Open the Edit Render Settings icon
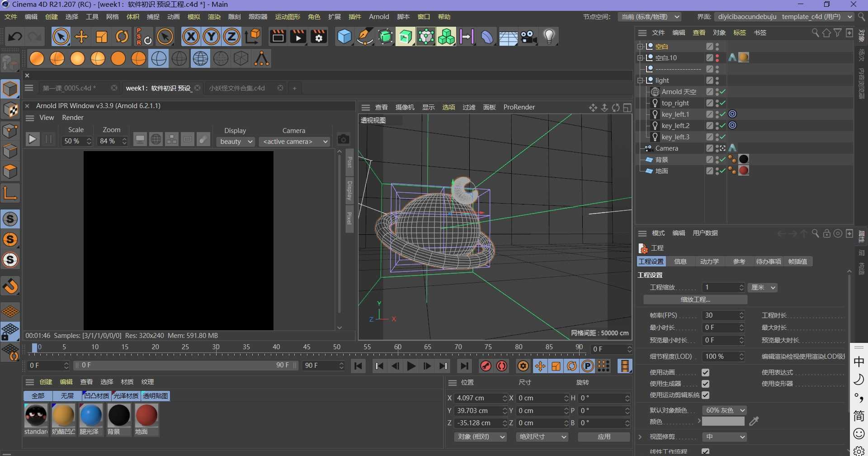 (x=319, y=37)
